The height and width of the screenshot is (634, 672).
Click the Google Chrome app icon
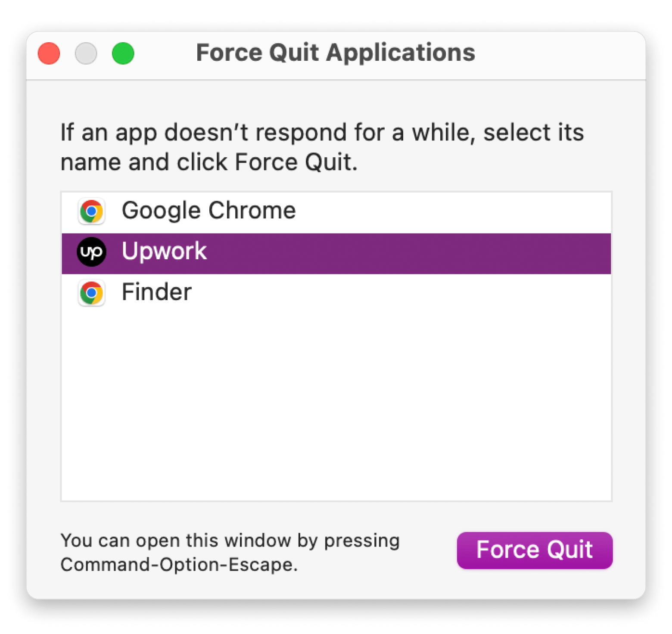91,211
